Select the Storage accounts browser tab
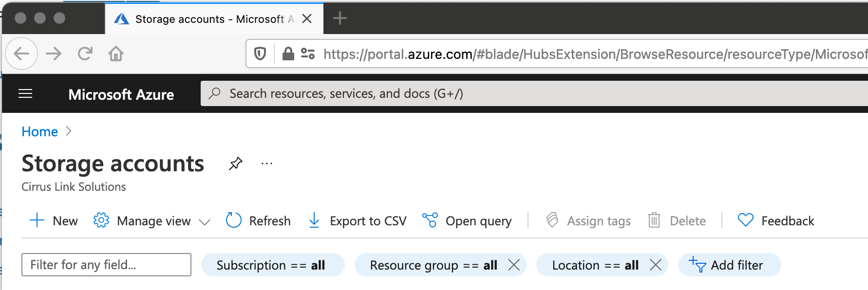The width and height of the screenshot is (868, 290). point(205,19)
